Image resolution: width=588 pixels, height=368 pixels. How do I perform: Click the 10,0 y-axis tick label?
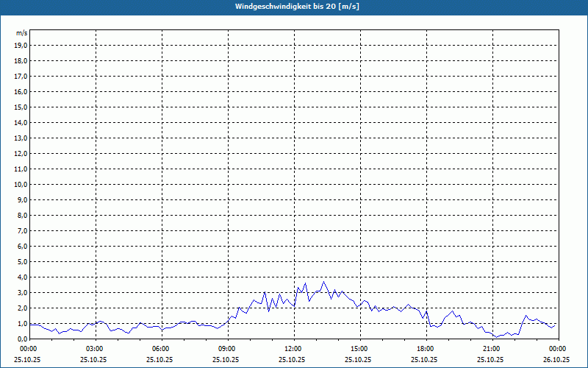[x=21, y=185]
